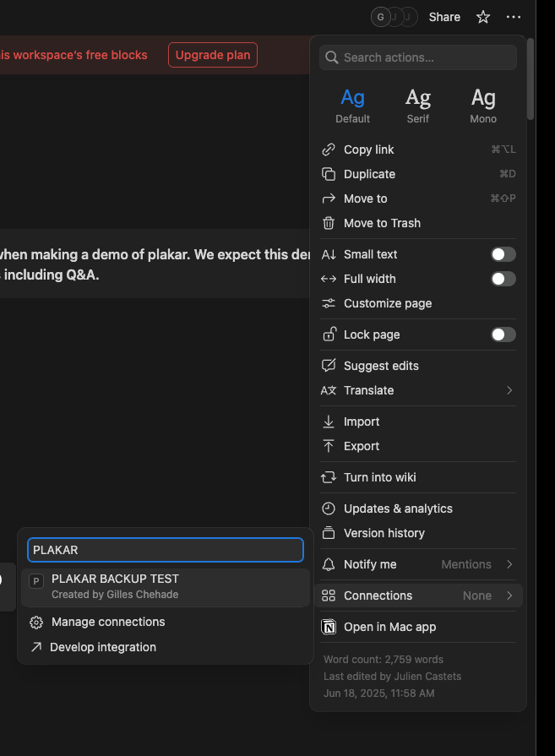Enable the Small text toggle

click(x=503, y=254)
